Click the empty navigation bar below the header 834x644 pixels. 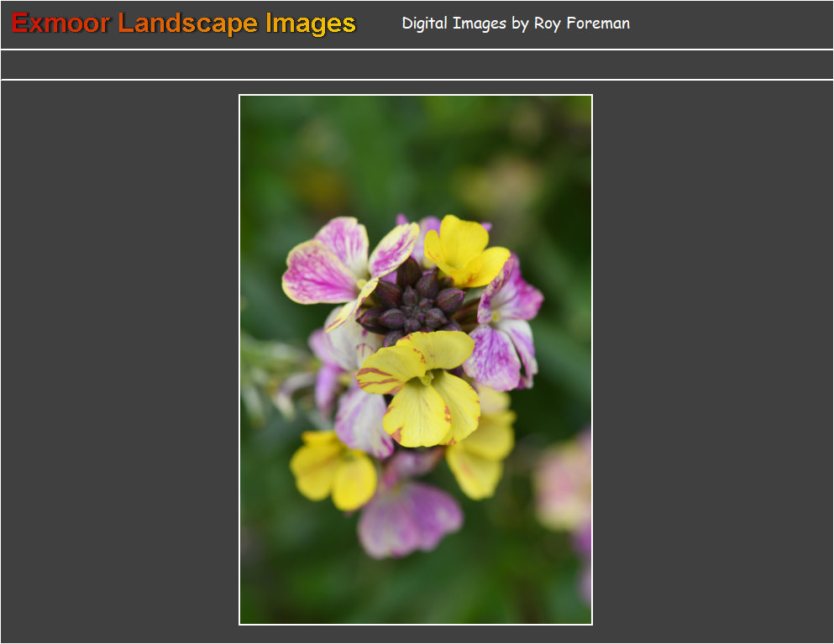[x=417, y=65]
